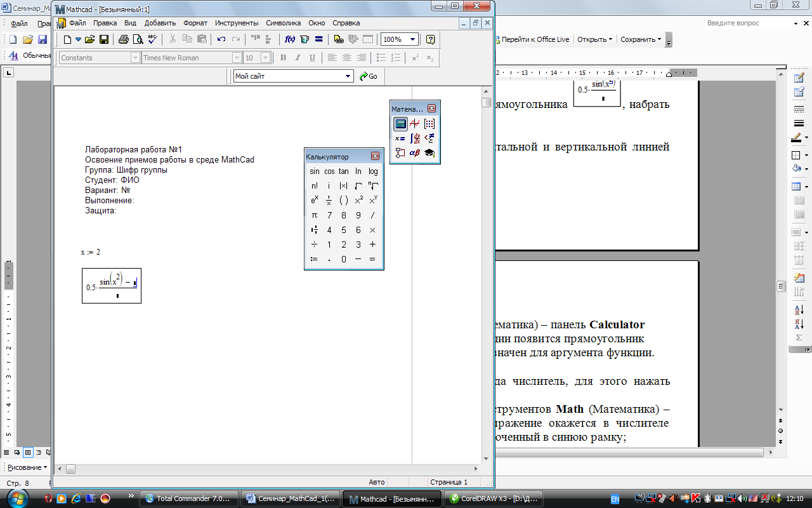The image size is (812, 508).
Task: Open Print Preview in Mathcad toolbar
Action: coord(138,39)
